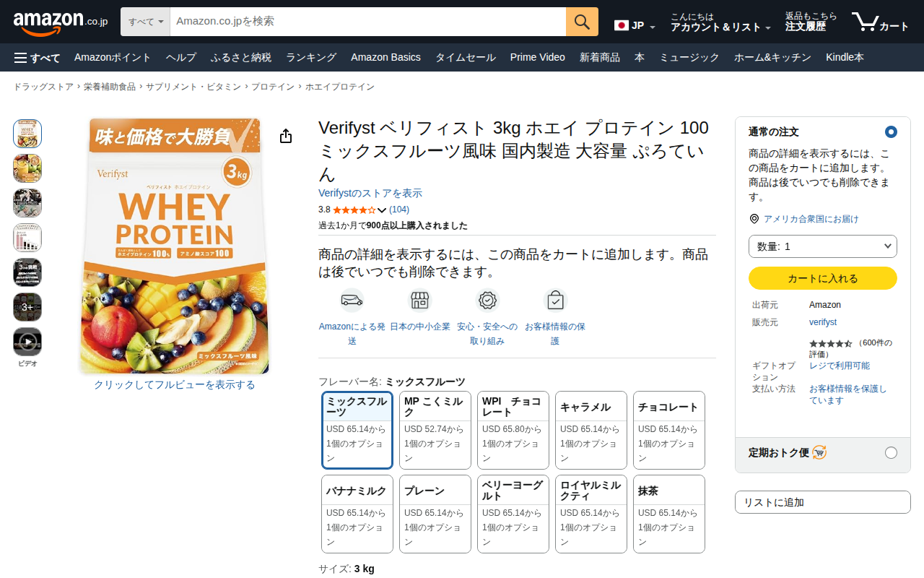Select the third product thumbnail
This screenshot has height=578, width=924.
tap(27, 203)
